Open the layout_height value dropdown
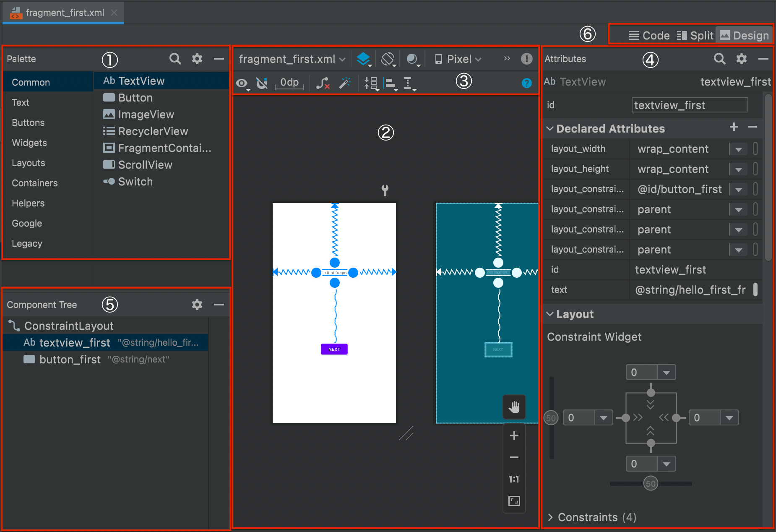The height and width of the screenshot is (532, 776). click(738, 170)
